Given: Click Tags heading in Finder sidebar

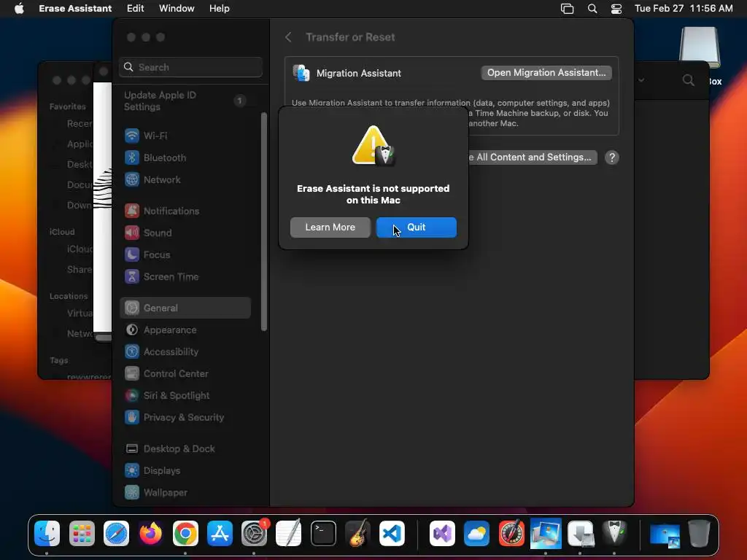Looking at the screenshot, I should (x=58, y=360).
